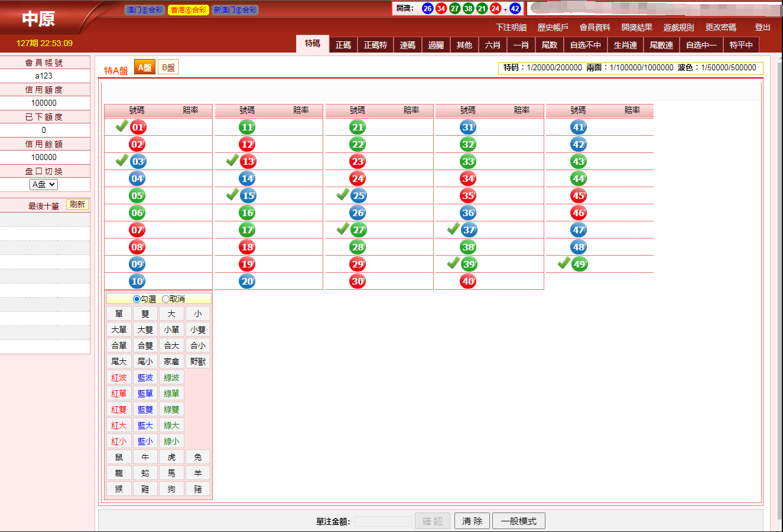Image resolution: width=783 pixels, height=532 pixels.
Task: Choose the 取消 radio option
Action: coord(165,299)
